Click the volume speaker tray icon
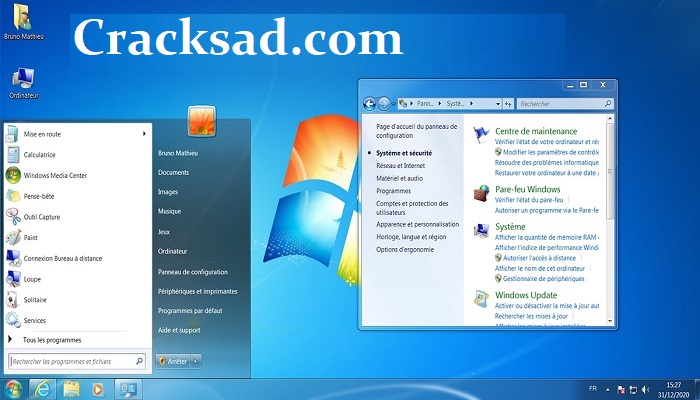The height and width of the screenshot is (400, 700). coord(646,390)
